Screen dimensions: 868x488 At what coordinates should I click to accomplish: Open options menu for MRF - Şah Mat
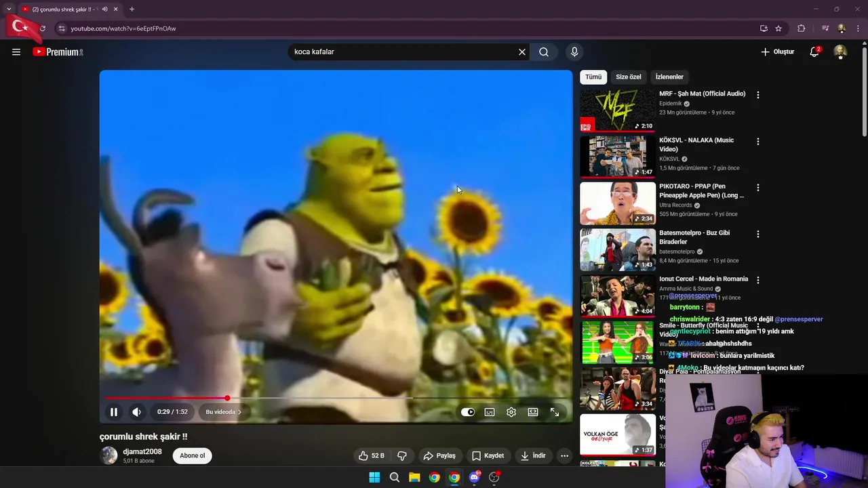[758, 95]
